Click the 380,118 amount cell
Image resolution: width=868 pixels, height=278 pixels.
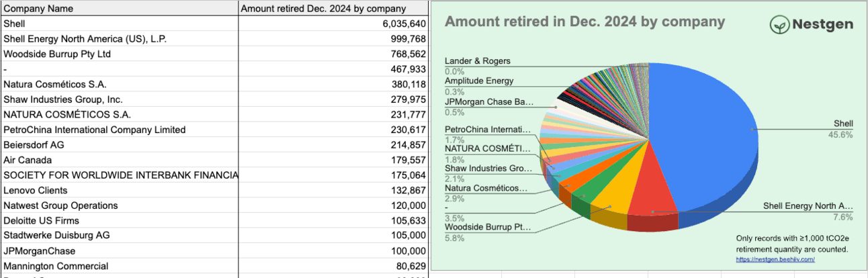pyautogui.click(x=334, y=84)
